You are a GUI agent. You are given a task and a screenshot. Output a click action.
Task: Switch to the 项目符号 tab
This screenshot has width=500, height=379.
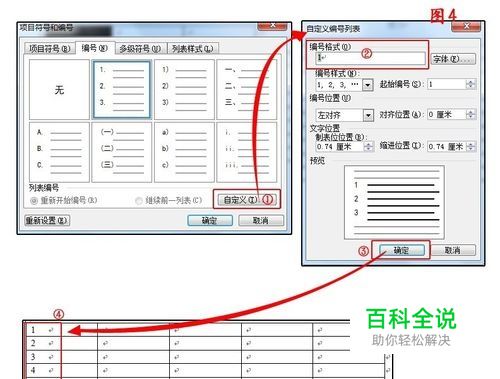pos(49,49)
